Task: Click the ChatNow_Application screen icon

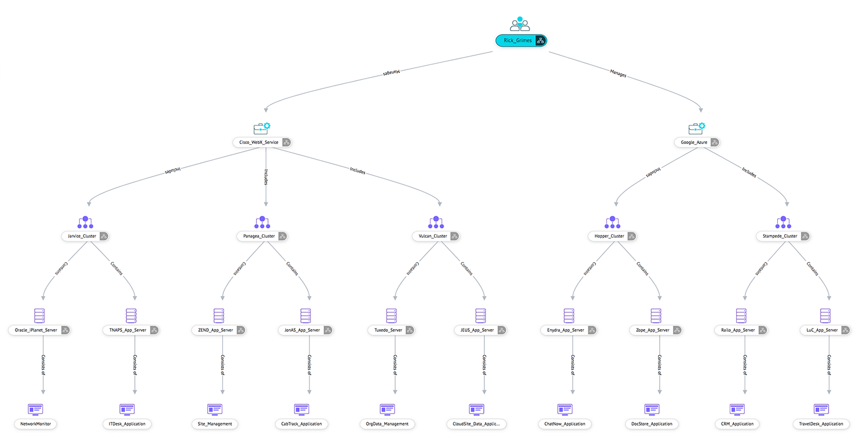Action: pos(565,409)
